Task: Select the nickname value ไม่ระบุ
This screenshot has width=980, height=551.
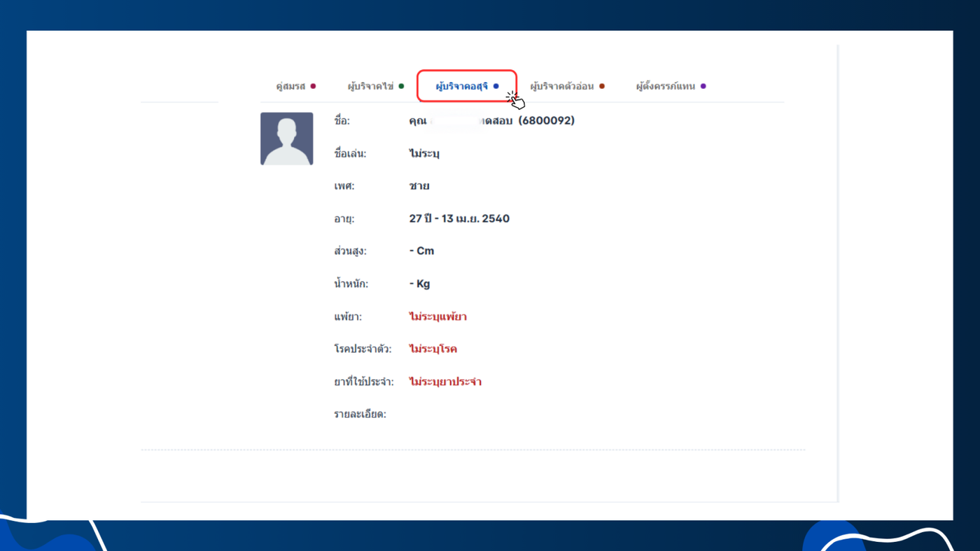Action: (424, 153)
